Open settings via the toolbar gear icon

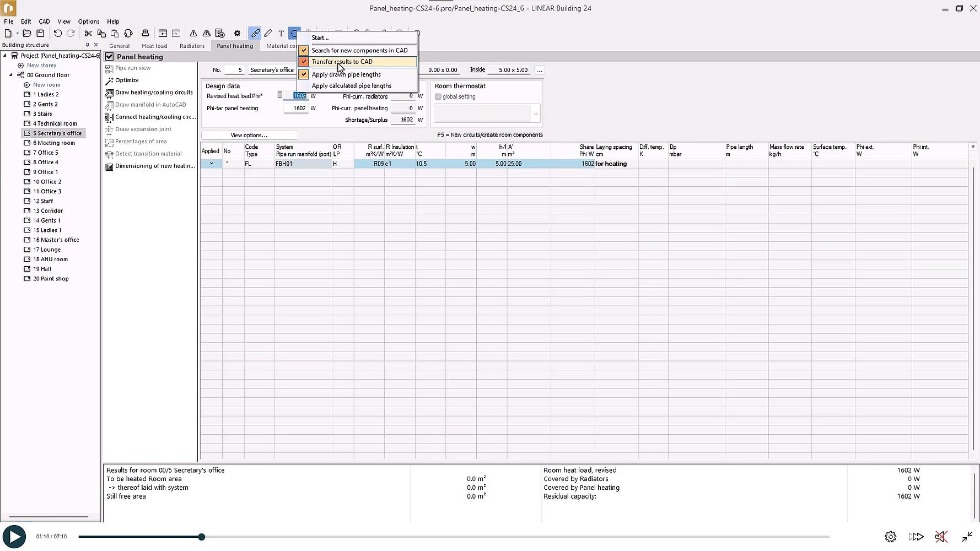(237, 34)
